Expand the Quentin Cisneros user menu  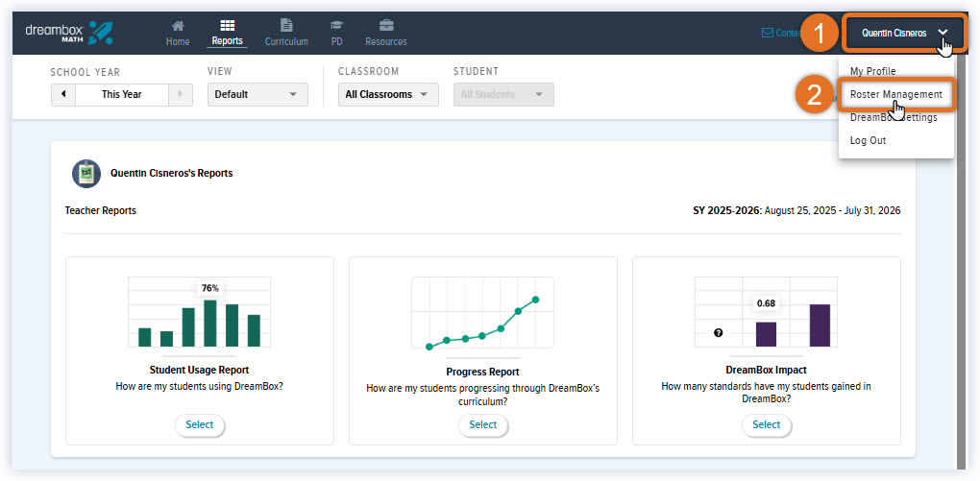[x=904, y=33]
